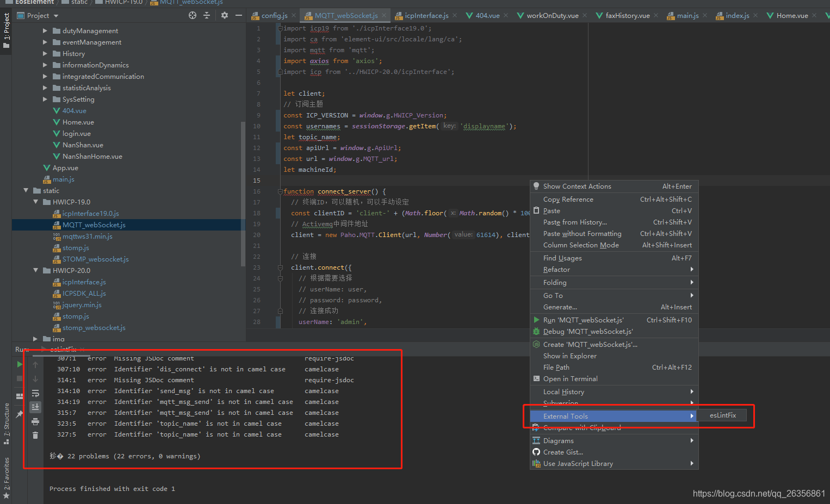Open Project panel settings gear

pos(225,15)
